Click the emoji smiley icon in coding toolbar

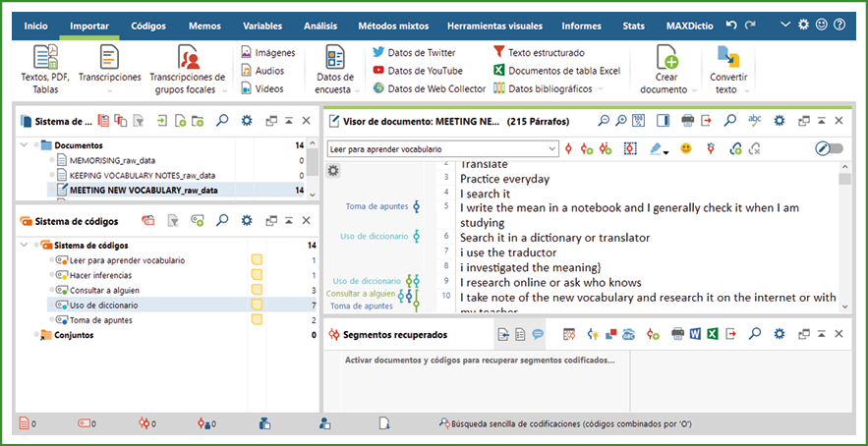686,148
